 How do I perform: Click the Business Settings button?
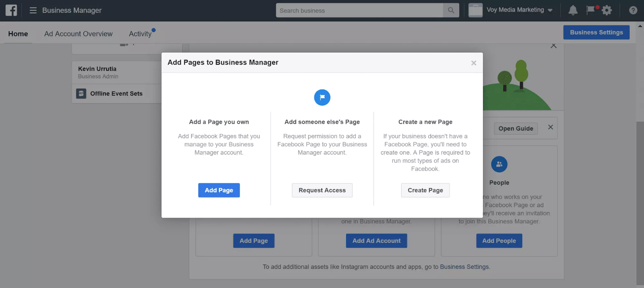point(596,32)
